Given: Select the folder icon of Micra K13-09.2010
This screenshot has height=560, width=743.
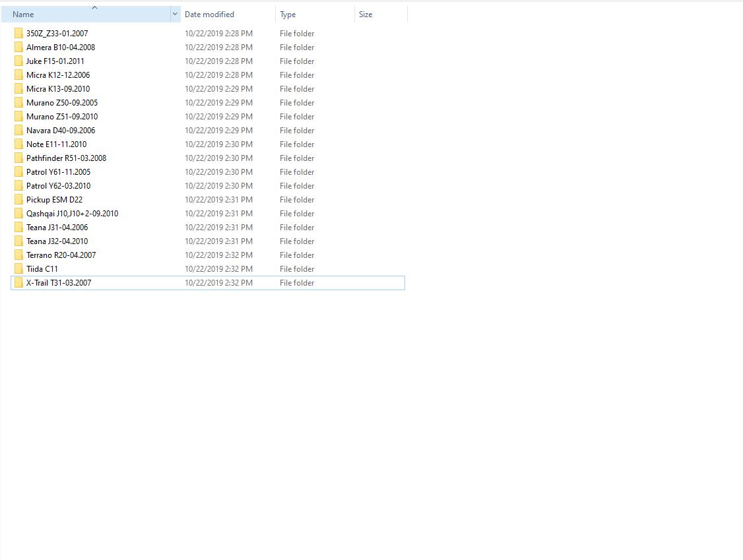Looking at the screenshot, I should pos(18,88).
